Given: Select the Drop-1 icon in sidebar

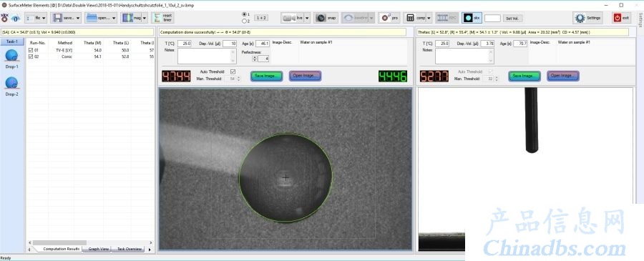Looking at the screenshot, I should click(x=12, y=55).
